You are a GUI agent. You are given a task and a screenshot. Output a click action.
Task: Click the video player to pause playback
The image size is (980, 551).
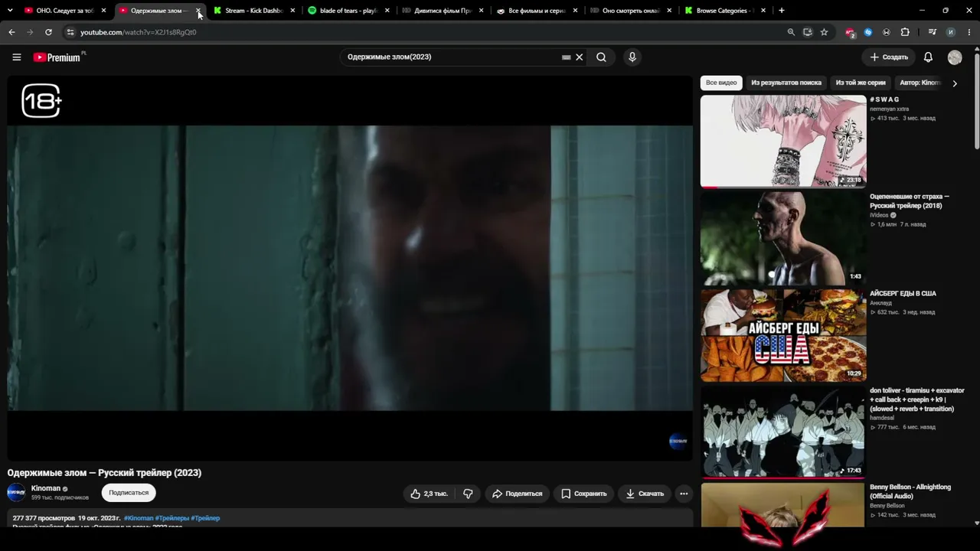coord(350,268)
